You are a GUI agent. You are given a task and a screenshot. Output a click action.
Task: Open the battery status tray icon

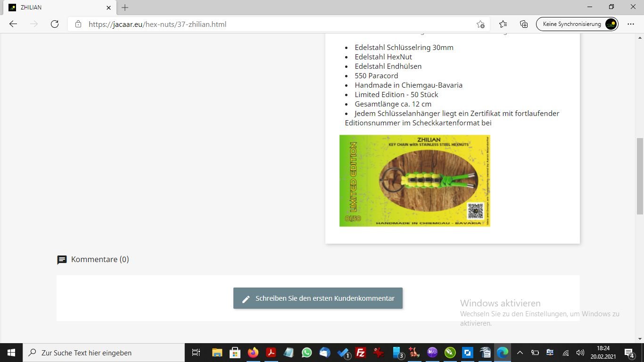tap(535, 353)
